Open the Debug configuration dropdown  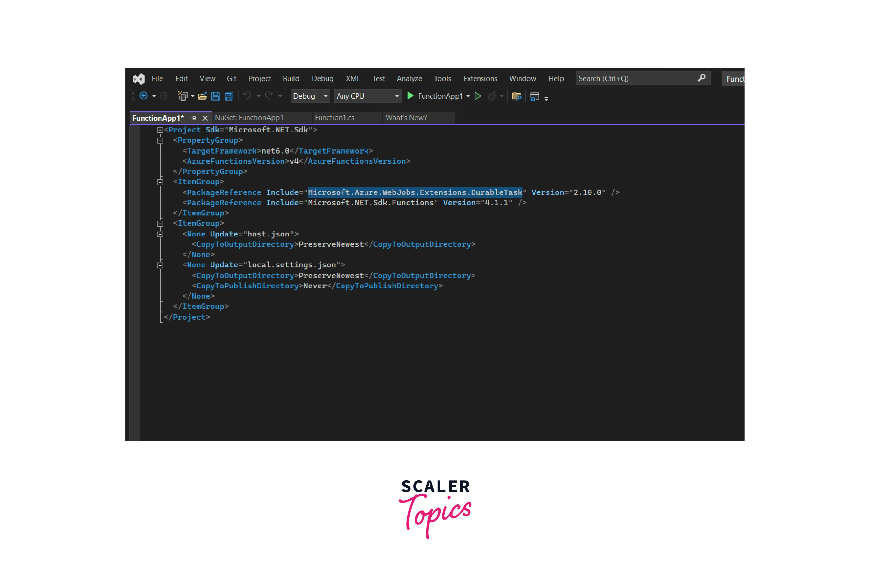tap(325, 96)
